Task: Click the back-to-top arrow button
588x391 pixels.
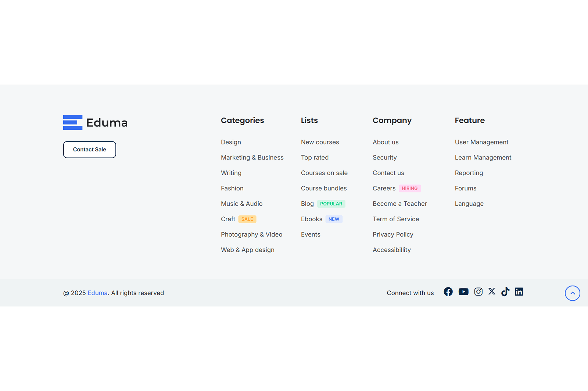Action: tap(573, 293)
